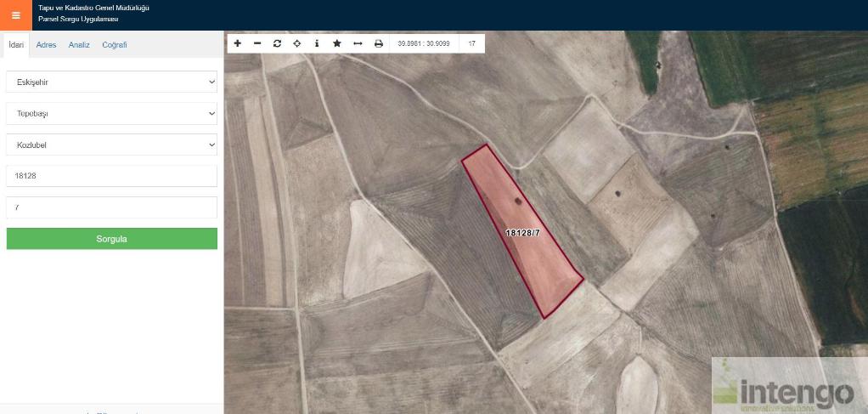Zoom in with the plus icon
The image size is (868, 414).
coord(237,43)
